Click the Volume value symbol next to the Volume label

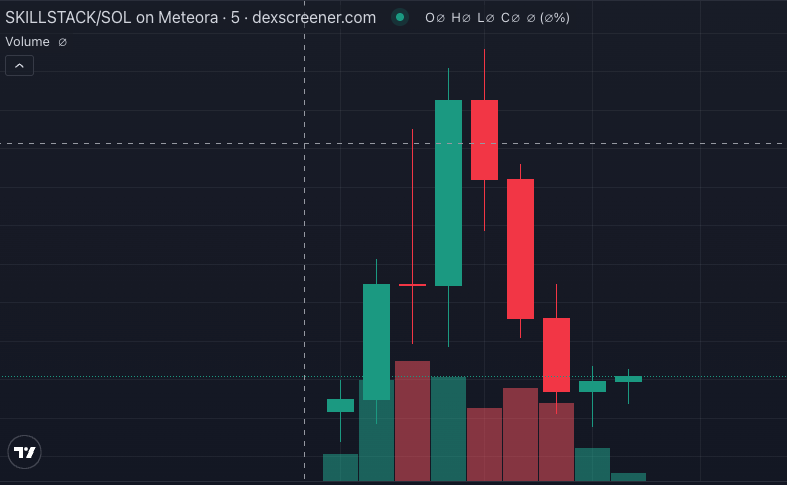coord(62,42)
